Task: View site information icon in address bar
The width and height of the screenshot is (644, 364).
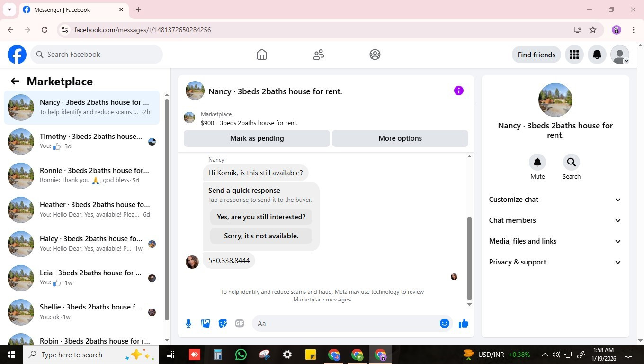Action: point(65,30)
